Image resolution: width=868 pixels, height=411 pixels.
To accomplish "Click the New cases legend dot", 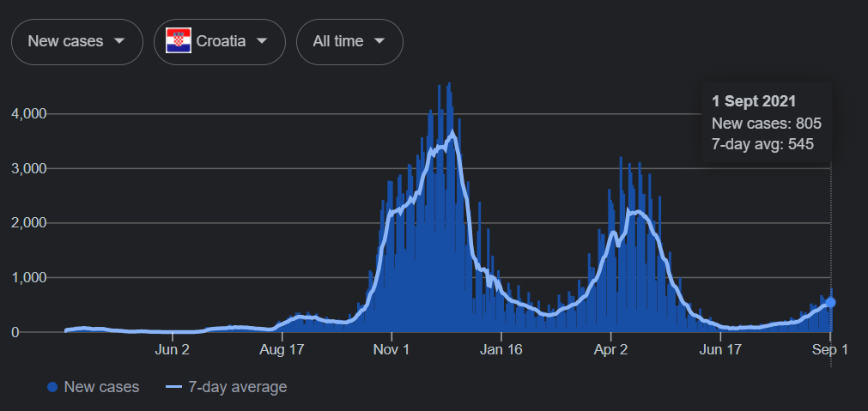I will click(x=52, y=388).
